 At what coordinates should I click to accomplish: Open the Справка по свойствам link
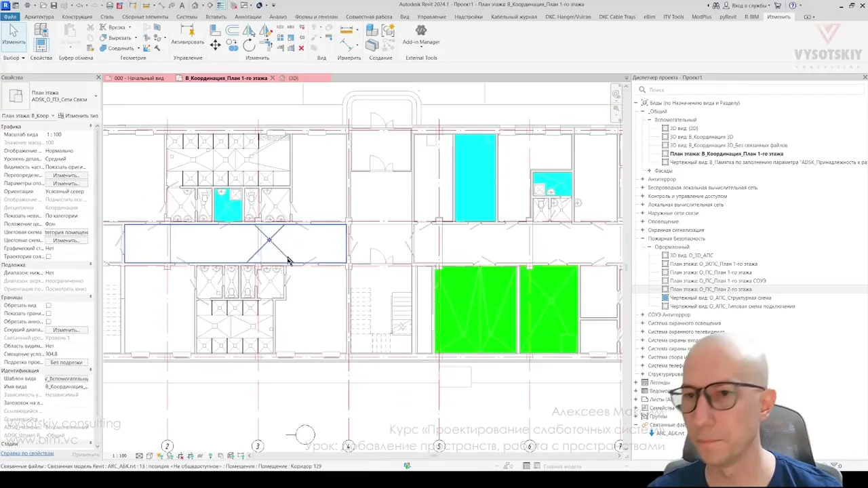coord(27,453)
